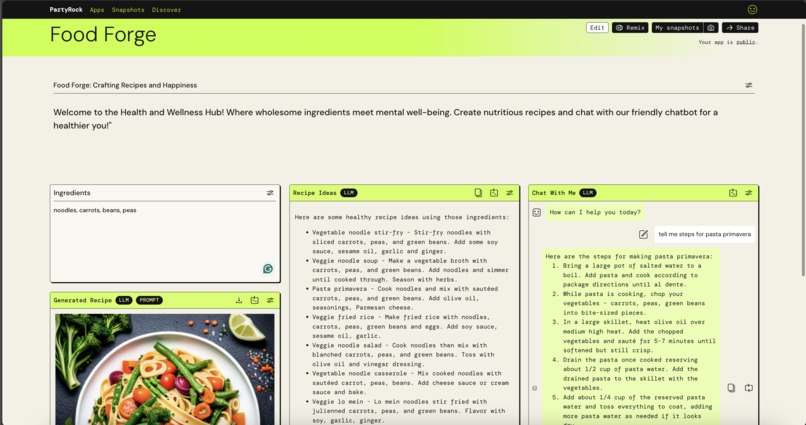Click the 'Veggie fried rice' recipe idea

tap(406, 326)
